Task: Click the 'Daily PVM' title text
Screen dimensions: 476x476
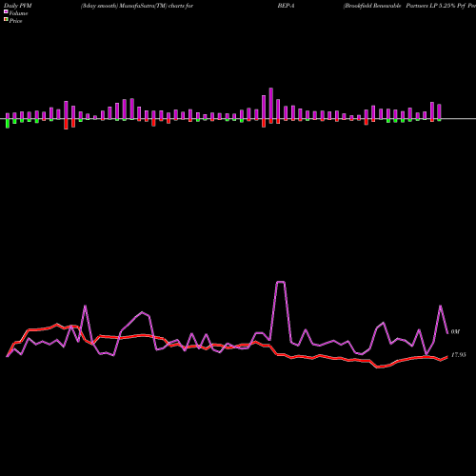Action: (18, 6)
